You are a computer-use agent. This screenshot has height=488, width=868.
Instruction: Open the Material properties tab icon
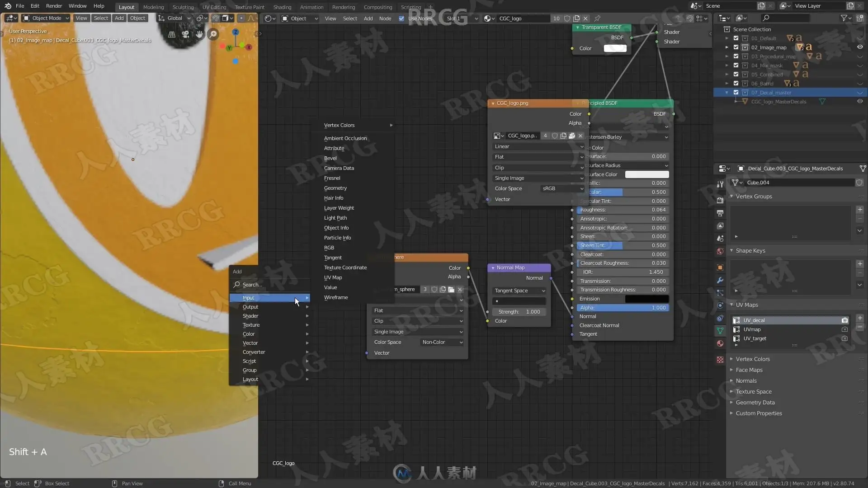720,343
